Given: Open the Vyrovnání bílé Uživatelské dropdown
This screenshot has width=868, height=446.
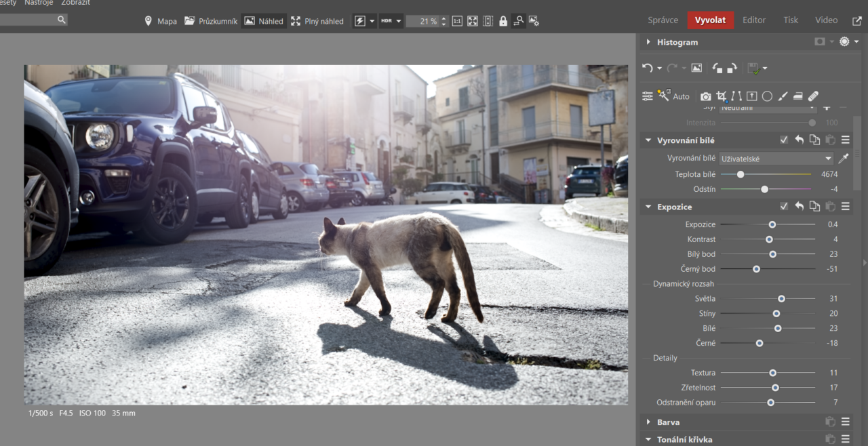Looking at the screenshot, I should [776, 159].
